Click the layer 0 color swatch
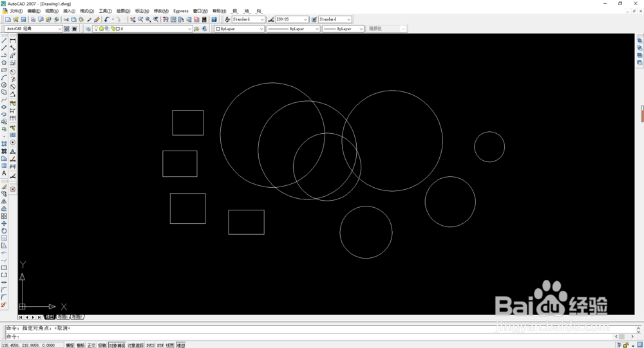 [117, 29]
